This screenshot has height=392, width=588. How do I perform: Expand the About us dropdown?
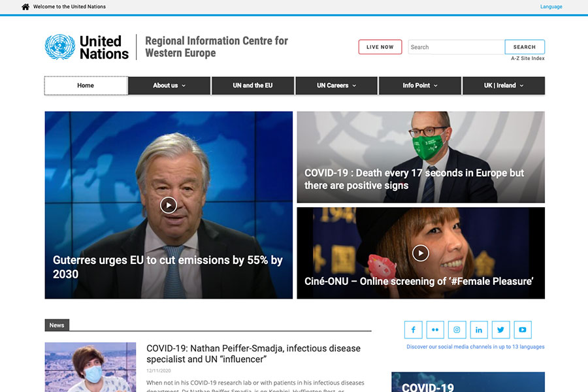click(169, 86)
